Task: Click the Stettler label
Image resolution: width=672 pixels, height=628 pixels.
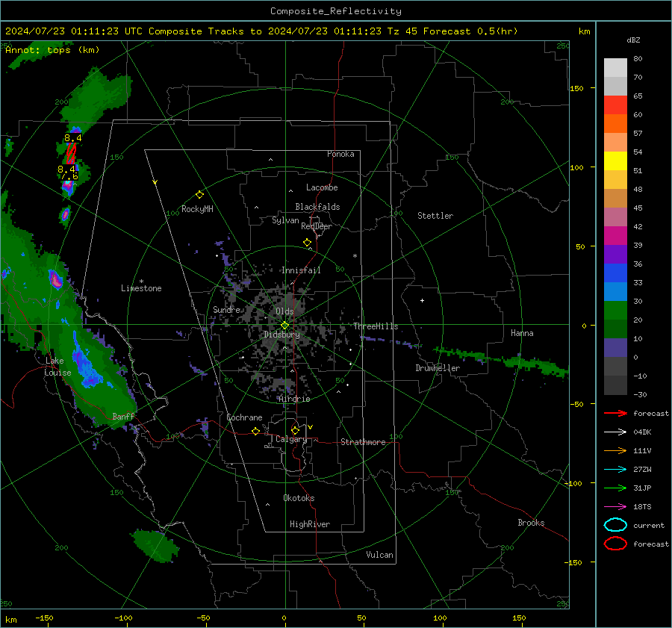Action: 435,216
